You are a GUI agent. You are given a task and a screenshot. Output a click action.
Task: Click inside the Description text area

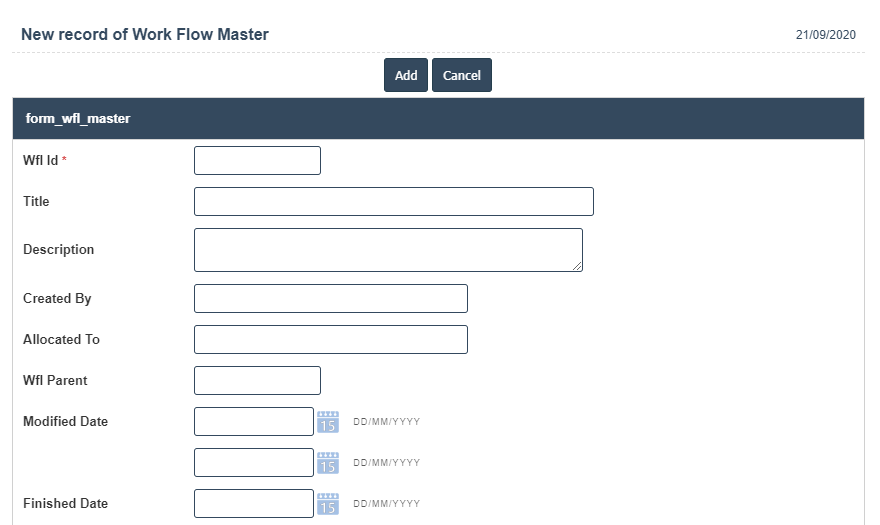[388, 250]
